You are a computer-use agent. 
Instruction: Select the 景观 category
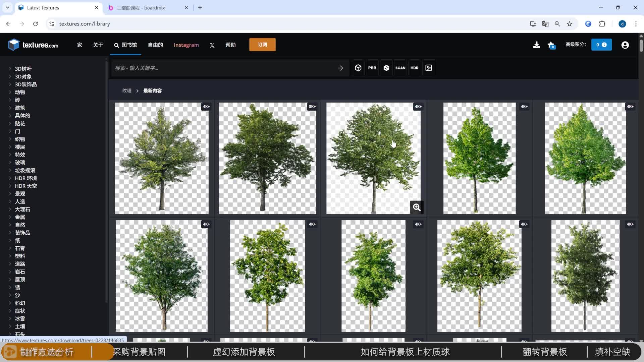point(20,194)
